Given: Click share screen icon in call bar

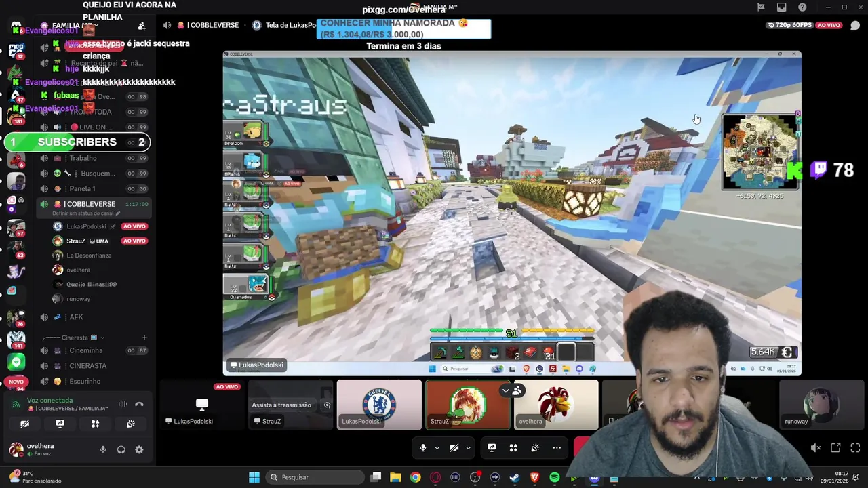Looking at the screenshot, I should pyautogui.click(x=492, y=448).
